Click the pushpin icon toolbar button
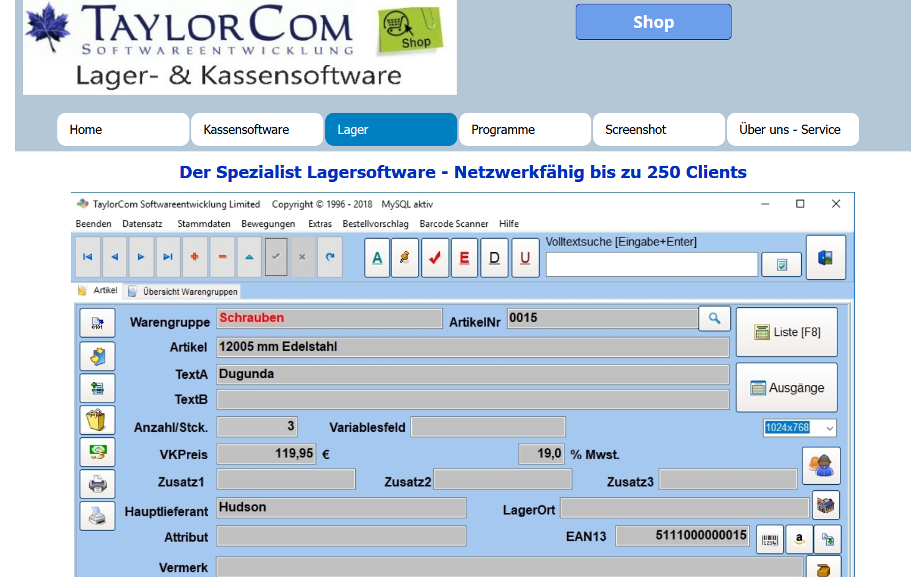This screenshot has width=924, height=577. coord(405,258)
